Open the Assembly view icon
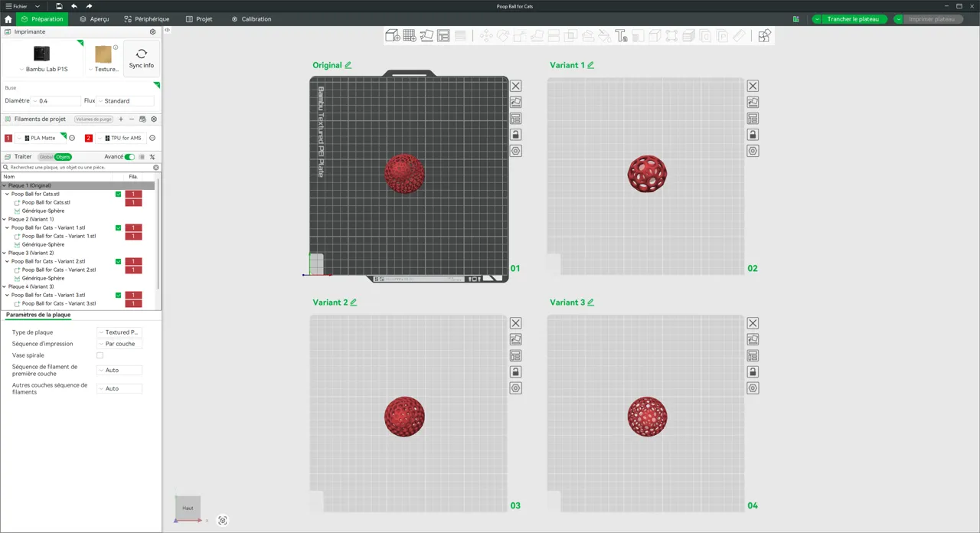 [x=764, y=35]
